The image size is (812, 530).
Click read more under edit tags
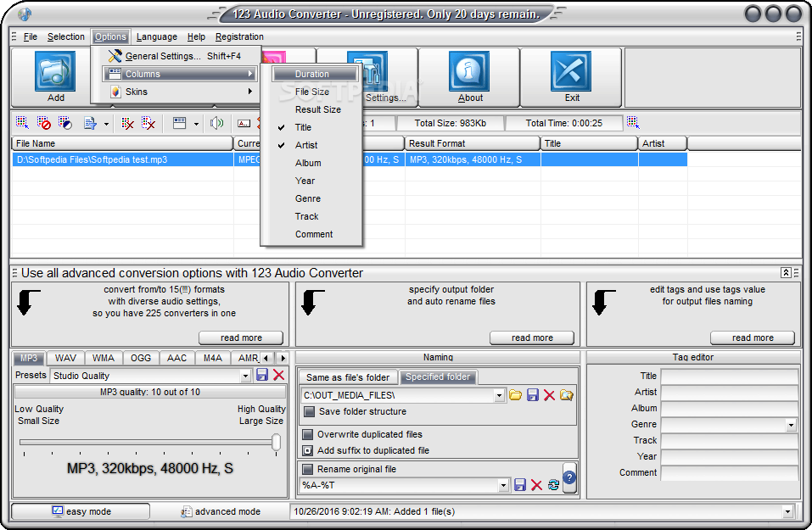[x=753, y=338]
